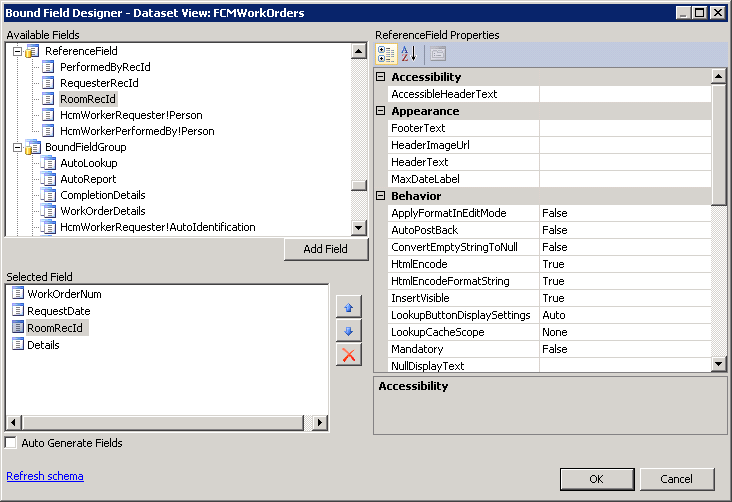This screenshot has height=502, width=732.
Task: Click the properties grid scroll down arrow
Action: pos(718,363)
